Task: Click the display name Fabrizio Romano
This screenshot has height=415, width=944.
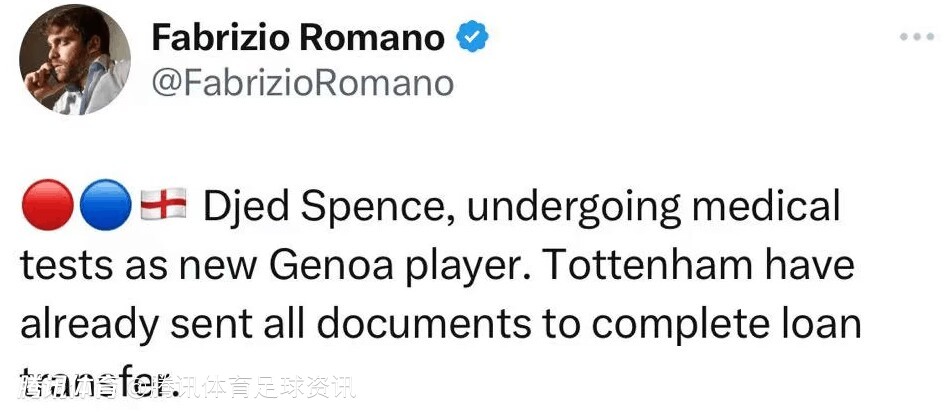Action: (x=297, y=38)
